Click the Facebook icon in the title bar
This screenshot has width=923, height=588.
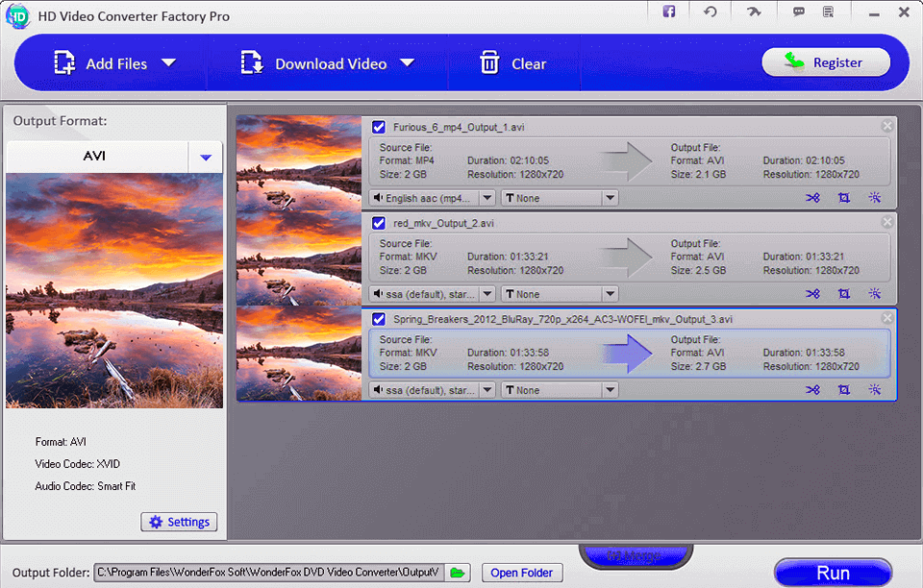click(x=668, y=12)
